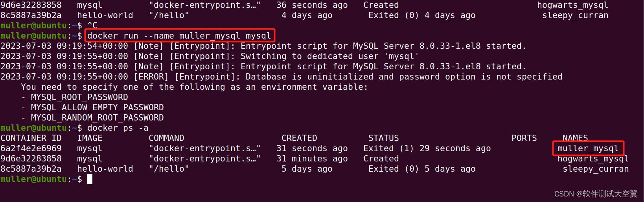Click container ID 6a2f4e2e6969
This screenshot has height=202, width=644.
click(x=31, y=148)
